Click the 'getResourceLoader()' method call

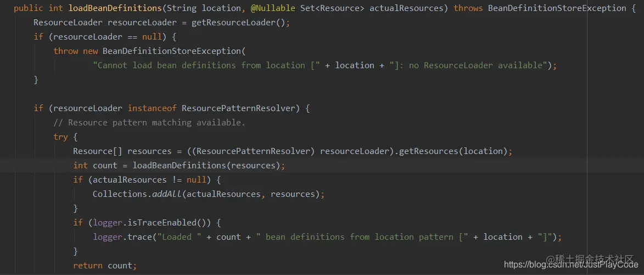coord(238,23)
